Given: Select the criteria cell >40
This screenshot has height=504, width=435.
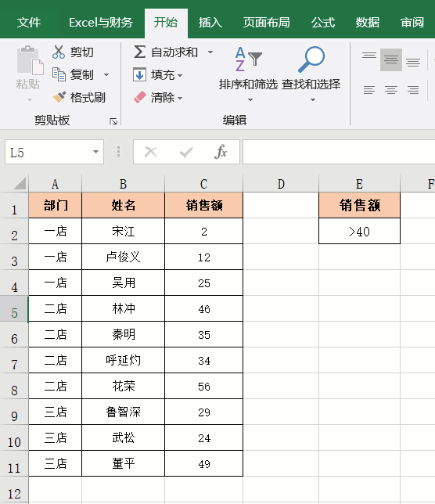Looking at the screenshot, I should [359, 231].
